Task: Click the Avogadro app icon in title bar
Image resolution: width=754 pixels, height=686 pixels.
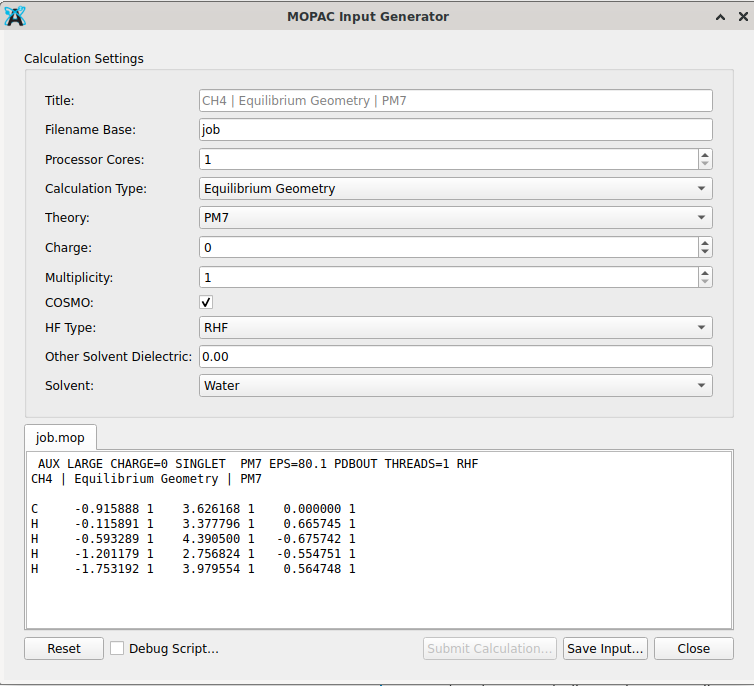Action: [x=15, y=16]
